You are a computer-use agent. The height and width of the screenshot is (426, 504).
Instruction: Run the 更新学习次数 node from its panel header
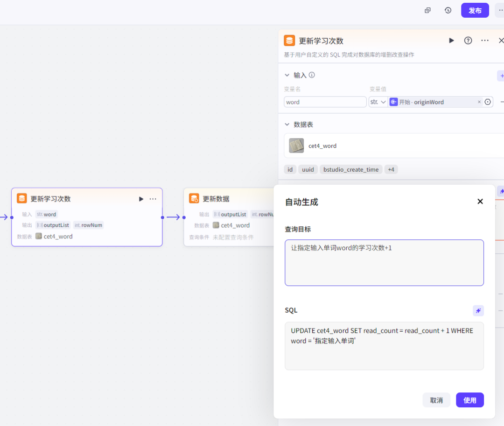click(451, 41)
